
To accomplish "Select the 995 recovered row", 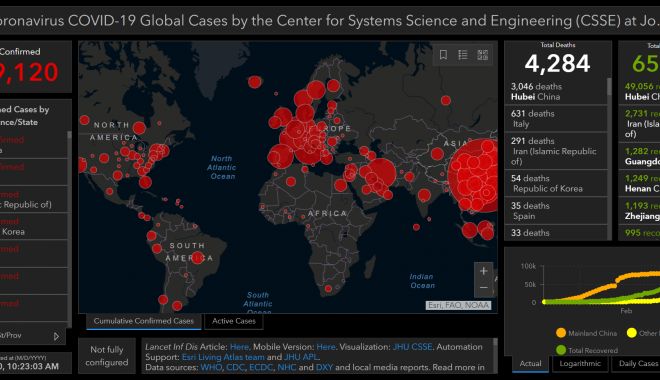I will click(640, 233).
